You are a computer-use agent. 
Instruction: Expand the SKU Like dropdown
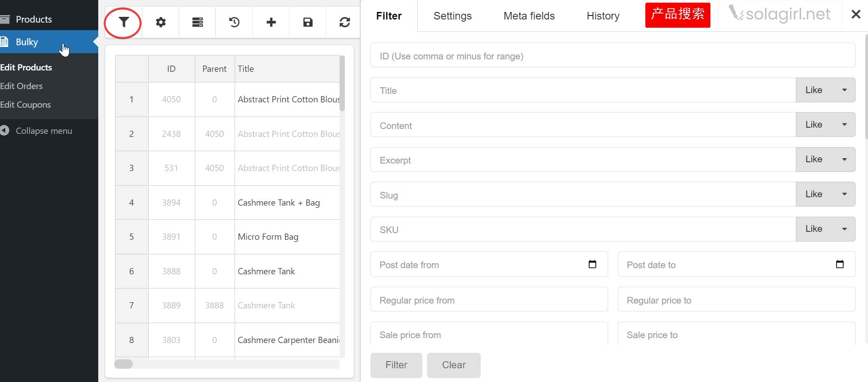(825, 229)
